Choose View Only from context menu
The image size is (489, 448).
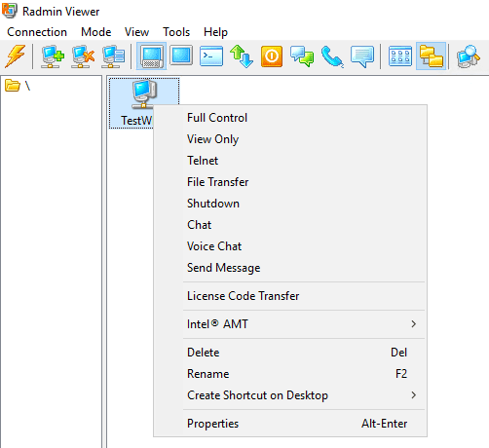(x=290, y=139)
